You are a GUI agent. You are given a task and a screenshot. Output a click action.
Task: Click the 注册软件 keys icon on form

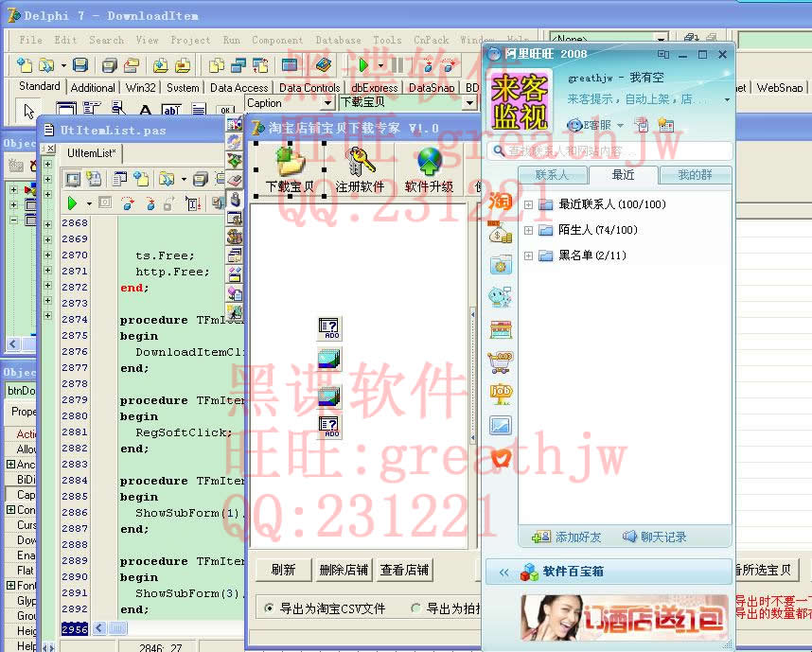point(360,170)
